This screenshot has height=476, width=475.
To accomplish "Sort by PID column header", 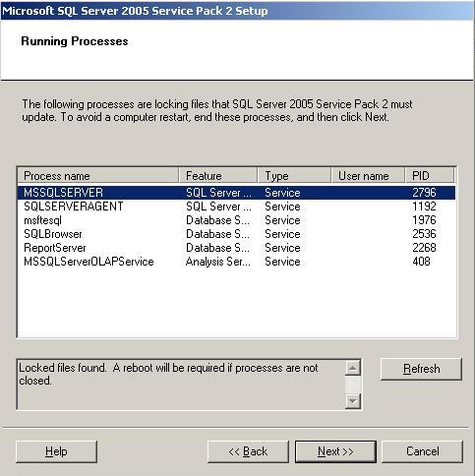I will 430,176.
